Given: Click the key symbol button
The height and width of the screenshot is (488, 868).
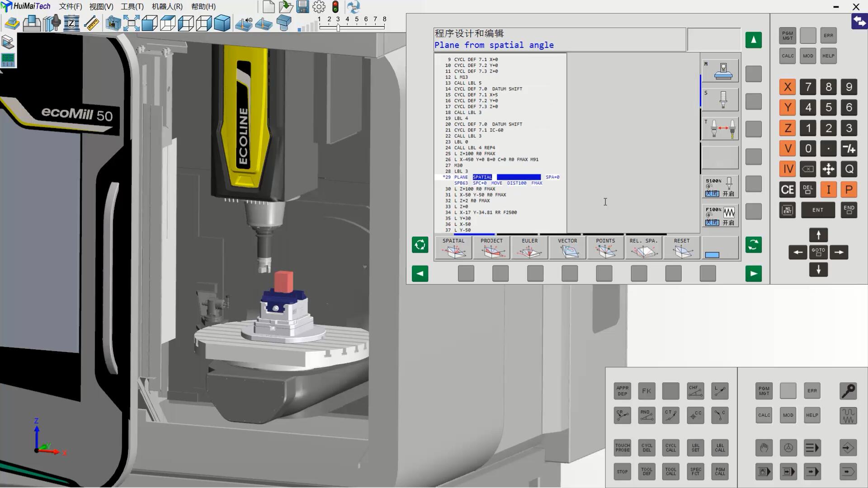Looking at the screenshot, I should pos(848,391).
